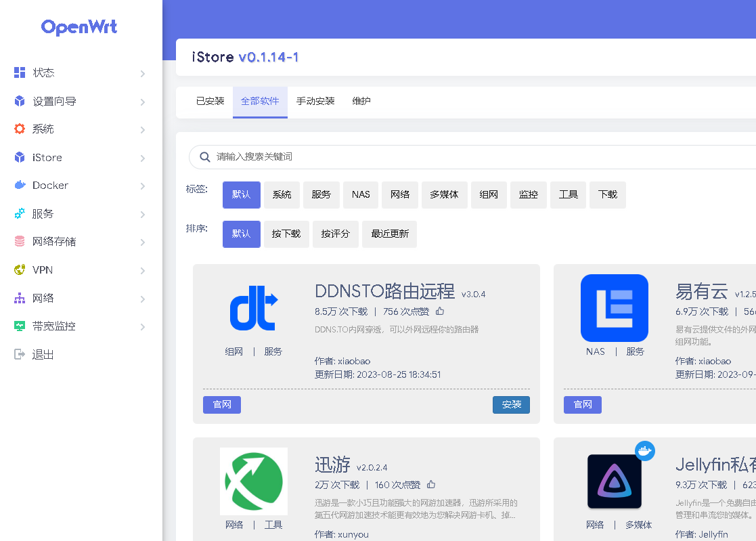Open the 官网 link for 易有云

pos(582,404)
